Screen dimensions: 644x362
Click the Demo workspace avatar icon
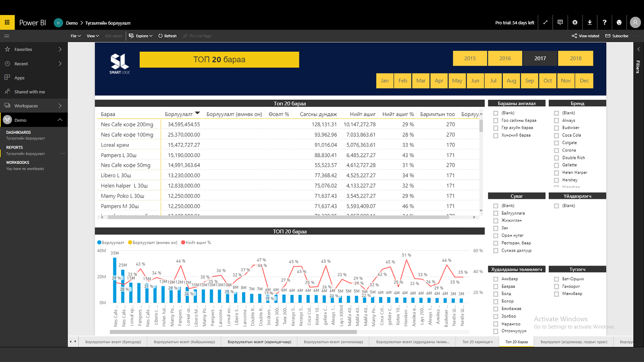coord(7,120)
